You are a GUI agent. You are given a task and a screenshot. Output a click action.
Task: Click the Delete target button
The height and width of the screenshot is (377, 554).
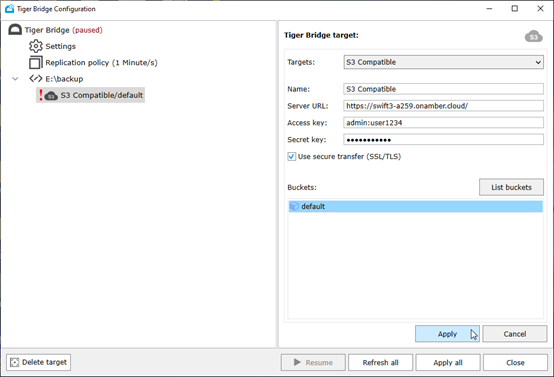pyautogui.click(x=39, y=362)
